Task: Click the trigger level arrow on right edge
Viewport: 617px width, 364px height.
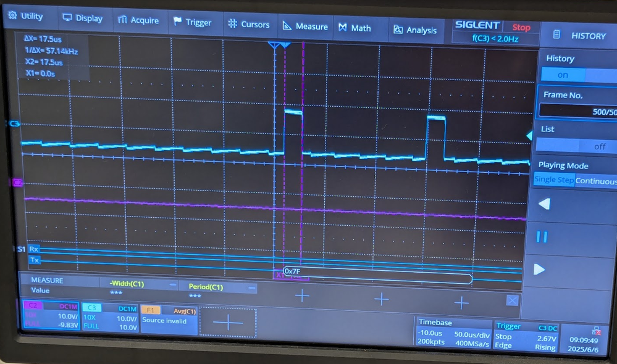Action: pyautogui.click(x=530, y=136)
